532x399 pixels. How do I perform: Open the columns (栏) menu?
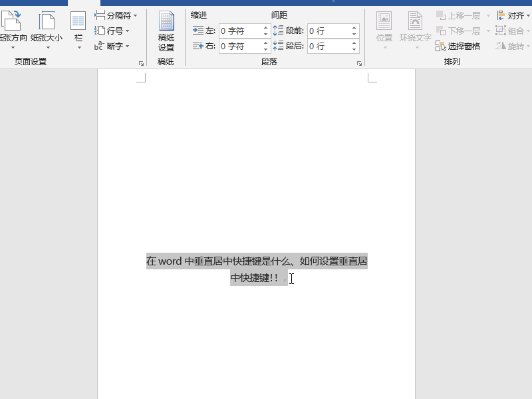pyautogui.click(x=78, y=30)
